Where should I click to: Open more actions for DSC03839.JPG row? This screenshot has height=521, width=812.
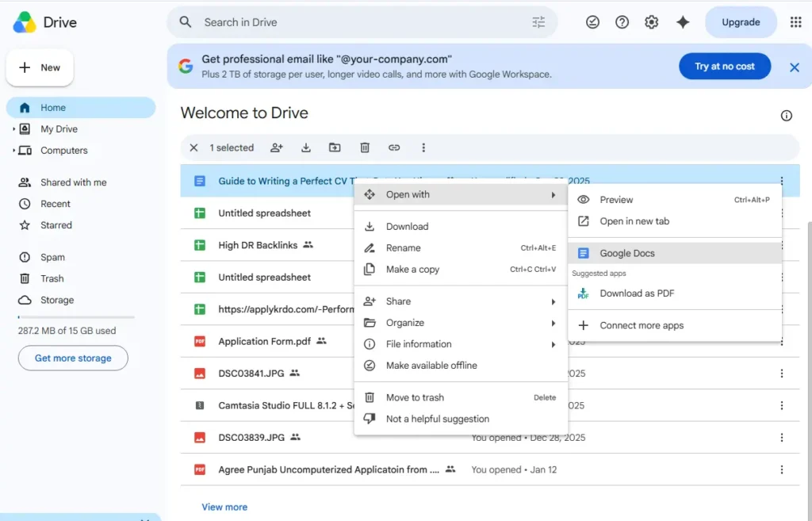(781, 438)
